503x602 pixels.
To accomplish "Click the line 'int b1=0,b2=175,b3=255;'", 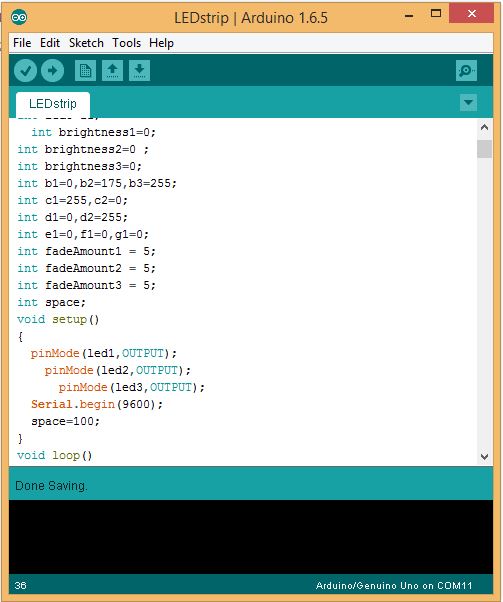I will point(97,183).
